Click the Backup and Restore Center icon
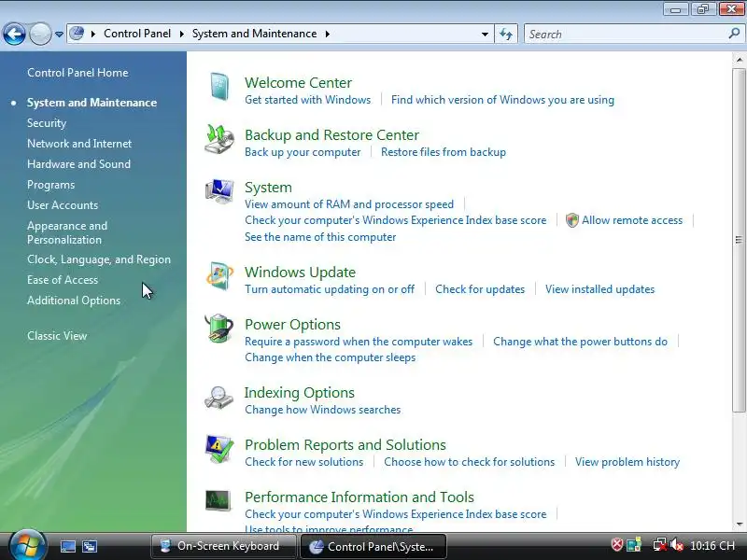The image size is (747, 560). [219, 139]
